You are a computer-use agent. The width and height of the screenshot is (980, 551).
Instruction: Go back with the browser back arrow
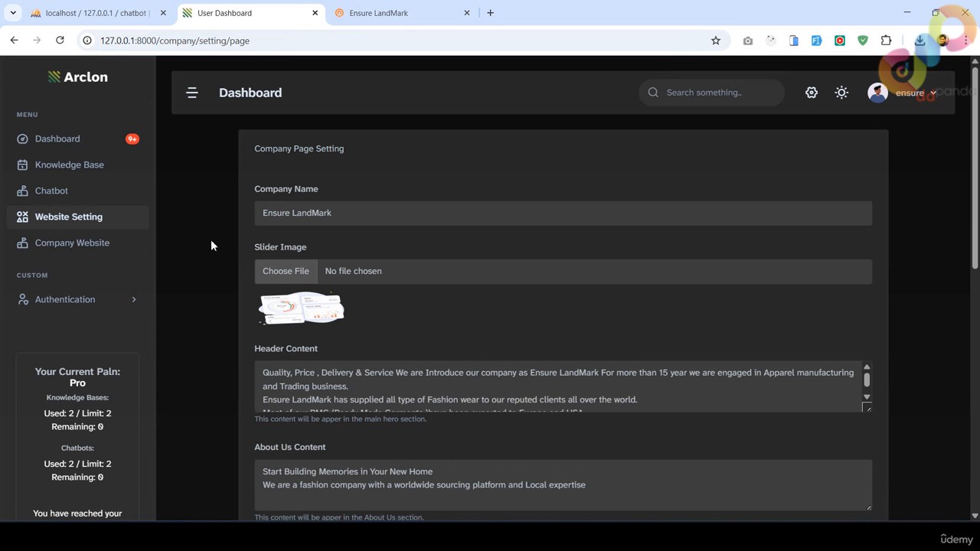point(14,41)
